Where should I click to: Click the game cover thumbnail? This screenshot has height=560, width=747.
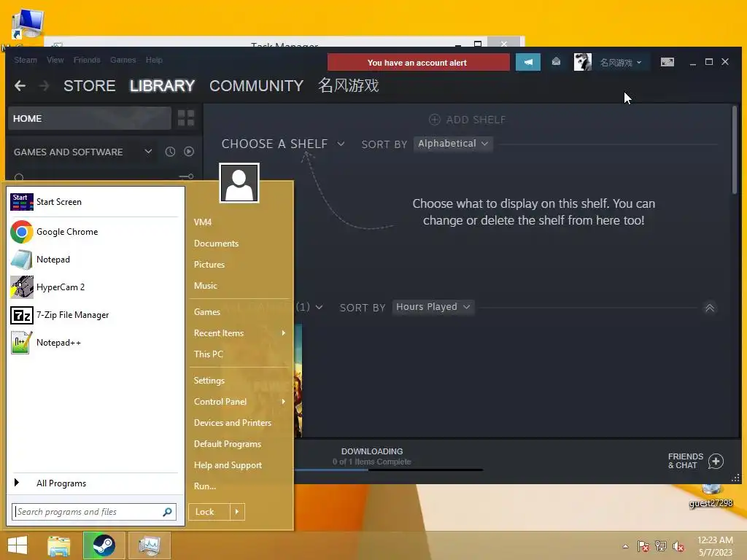pyautogui.click(x=298, y=381)
